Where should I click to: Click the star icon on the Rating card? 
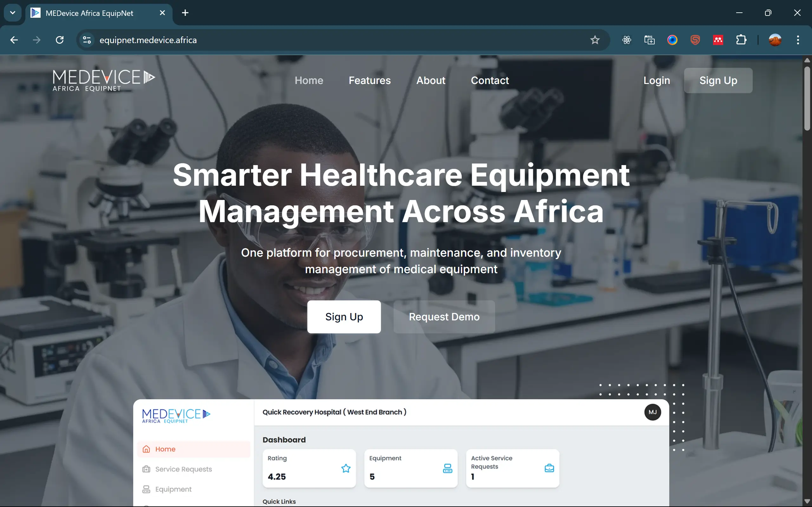(346, 468)
